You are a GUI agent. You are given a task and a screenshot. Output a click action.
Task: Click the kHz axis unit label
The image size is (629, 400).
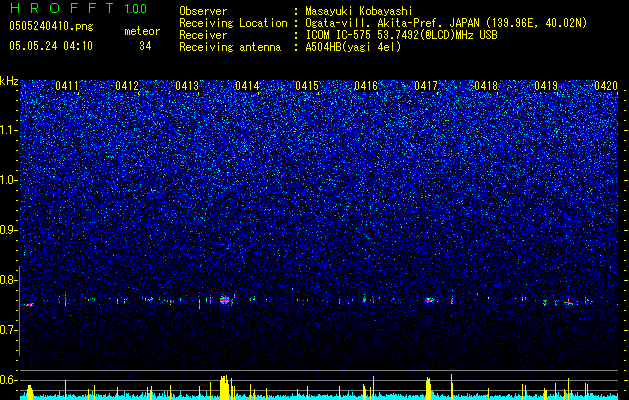coord(9,81)
